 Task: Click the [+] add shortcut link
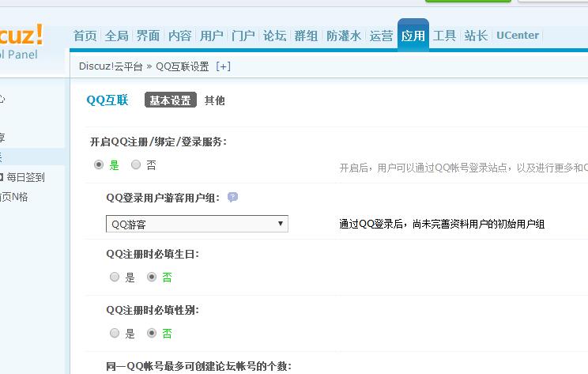tap(223, 66)
